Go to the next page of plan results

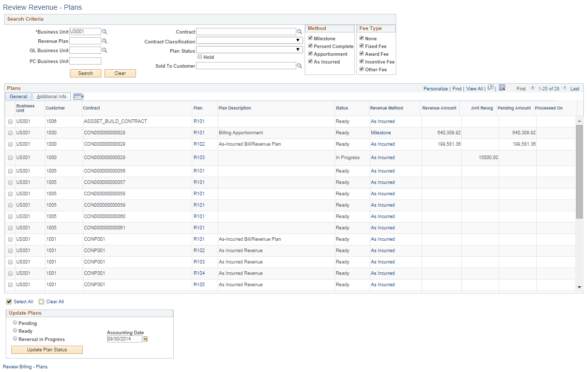[x=565, y=88]
